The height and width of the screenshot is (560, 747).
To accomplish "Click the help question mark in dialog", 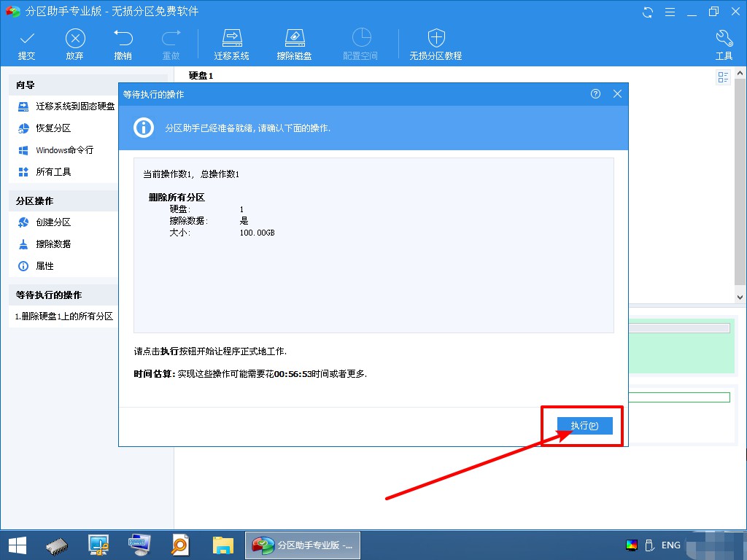I will 595,94.
